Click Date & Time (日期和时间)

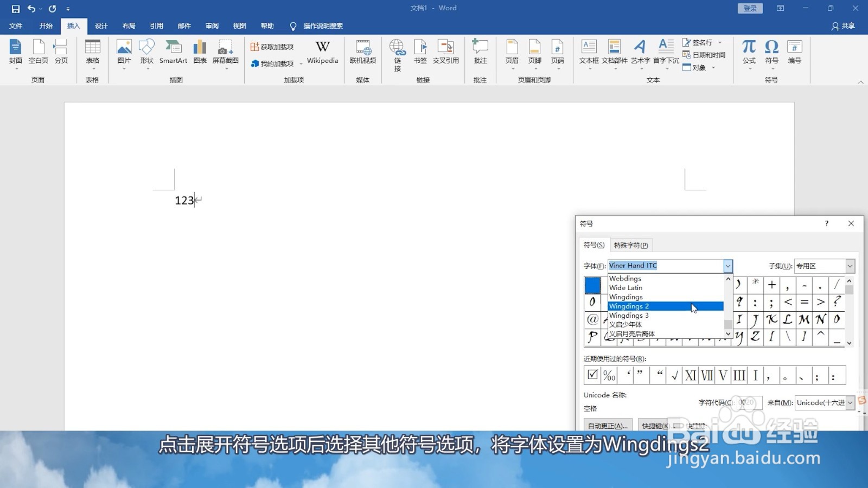coord(704,55)
